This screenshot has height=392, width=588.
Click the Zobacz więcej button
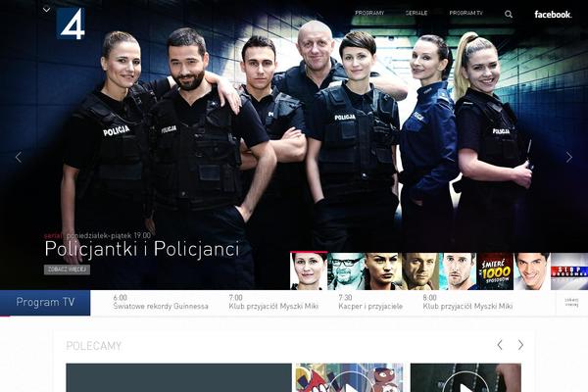(x=67, y=269)
